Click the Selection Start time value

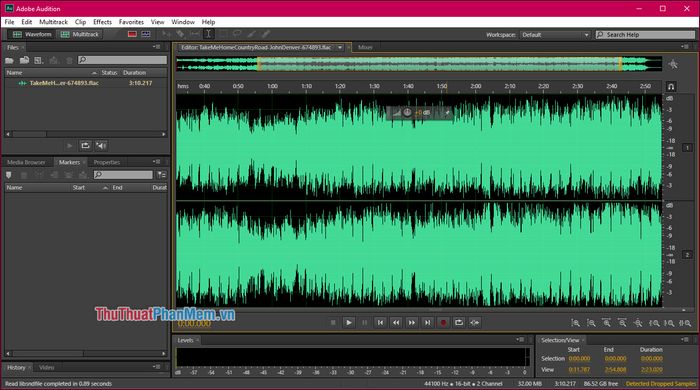pyautogui.click(x=579, y=359)
